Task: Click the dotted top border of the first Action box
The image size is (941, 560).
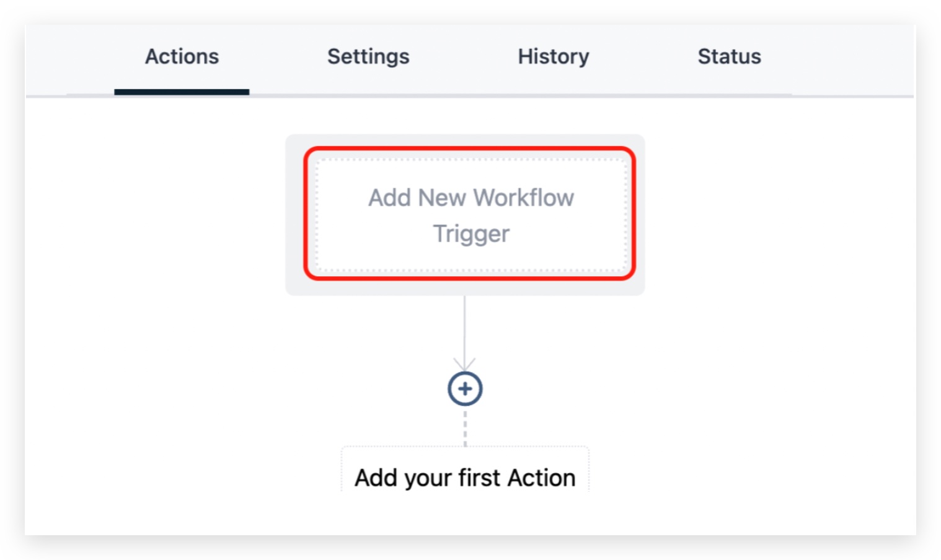Action: tap(465, 447)
